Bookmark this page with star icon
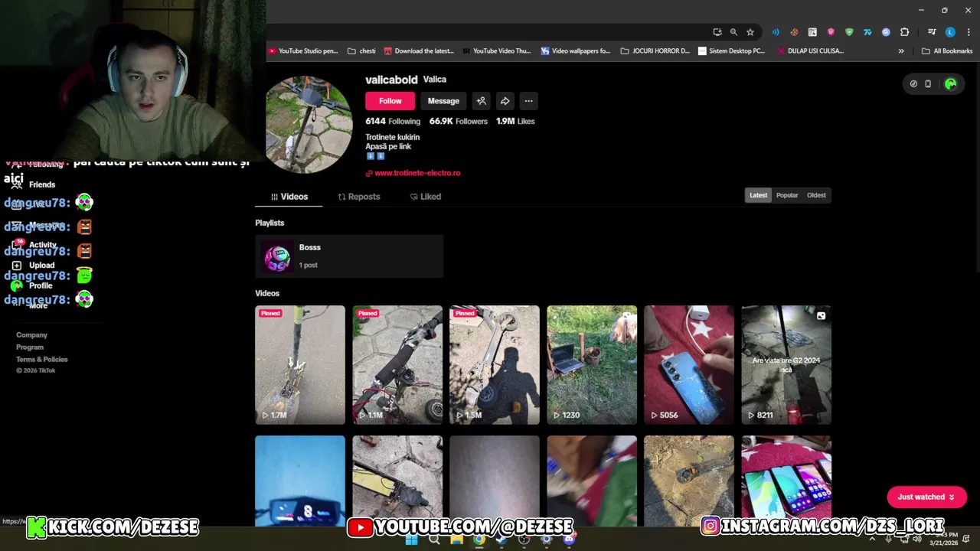Screen dimensions: 980x551 (x=750, y=32)
